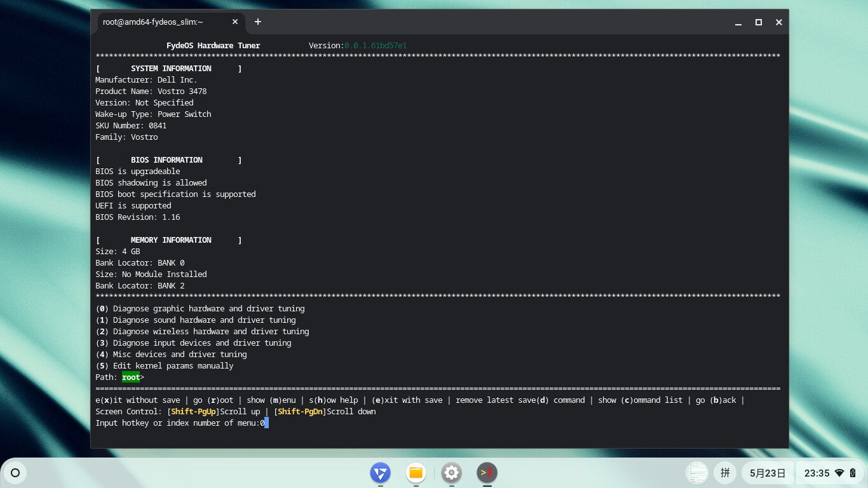Click the '(e)xit with save' hotkey text
The width and height of the screenshot is (868, 488).
[x=407, y=400]
